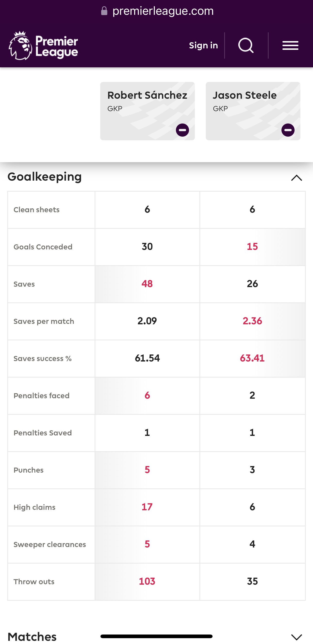Open the premierleague.com address bar

click(157, 11)
